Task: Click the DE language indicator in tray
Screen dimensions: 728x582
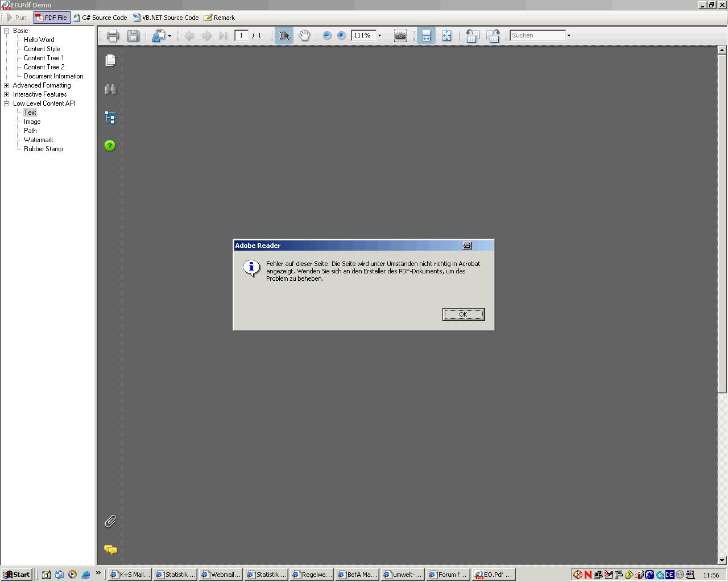Action: (669, 575)
